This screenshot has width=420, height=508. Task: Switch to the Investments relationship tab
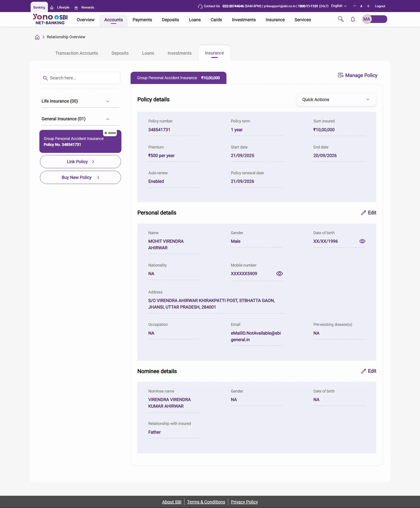tap(180, 53)
